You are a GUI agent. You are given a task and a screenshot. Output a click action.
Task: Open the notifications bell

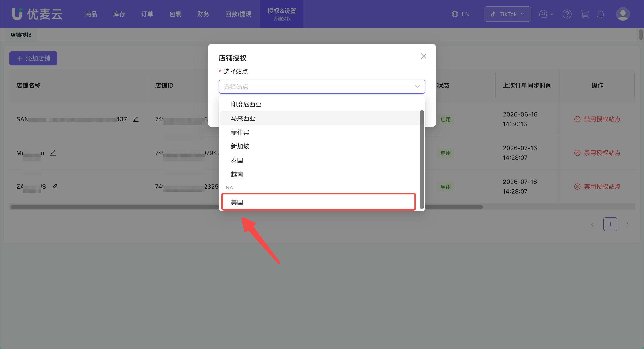point(600,14)
